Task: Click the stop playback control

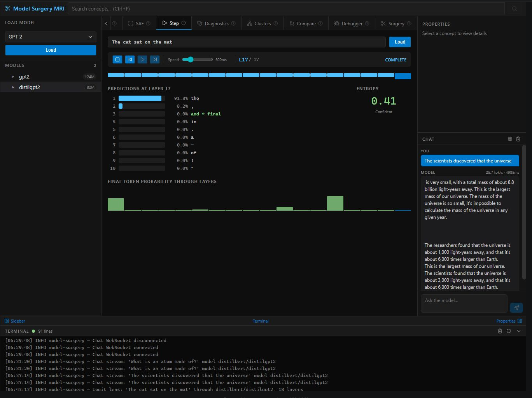Action: click(117, 59)
